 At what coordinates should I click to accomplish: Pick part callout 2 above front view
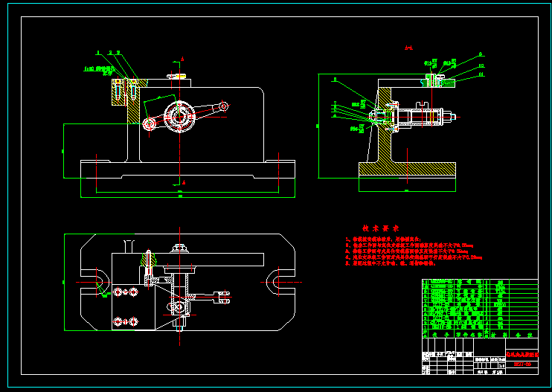[111, 53]
